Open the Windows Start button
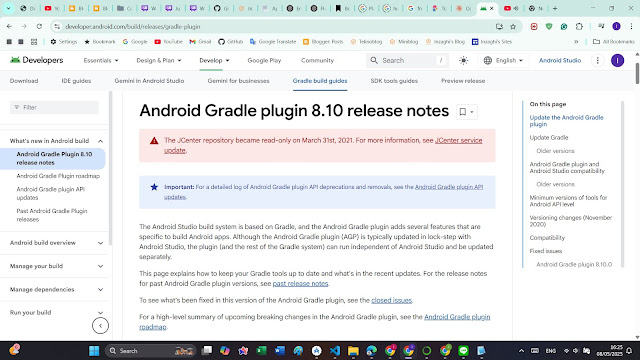The image size is (640, 360). coord(94,351)
